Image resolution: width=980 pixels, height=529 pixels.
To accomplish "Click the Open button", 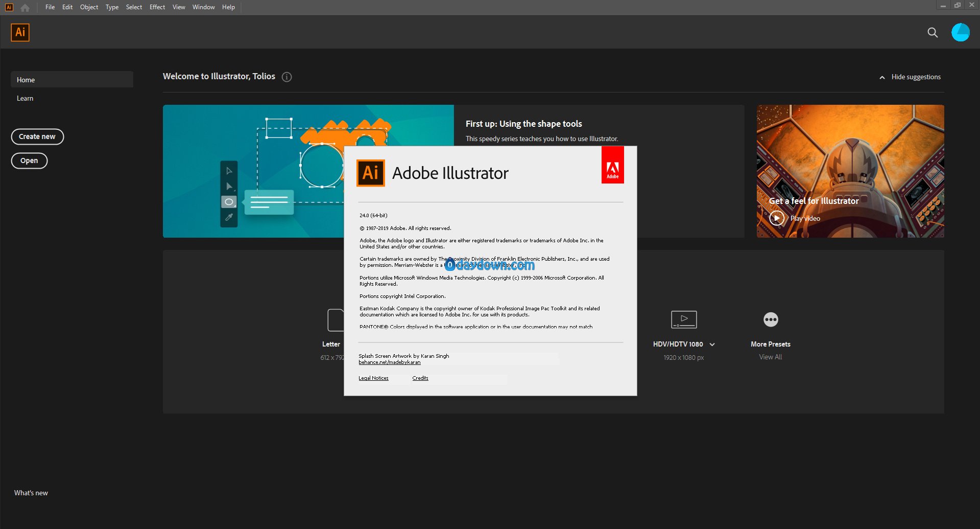I will (x=29, y=160).
